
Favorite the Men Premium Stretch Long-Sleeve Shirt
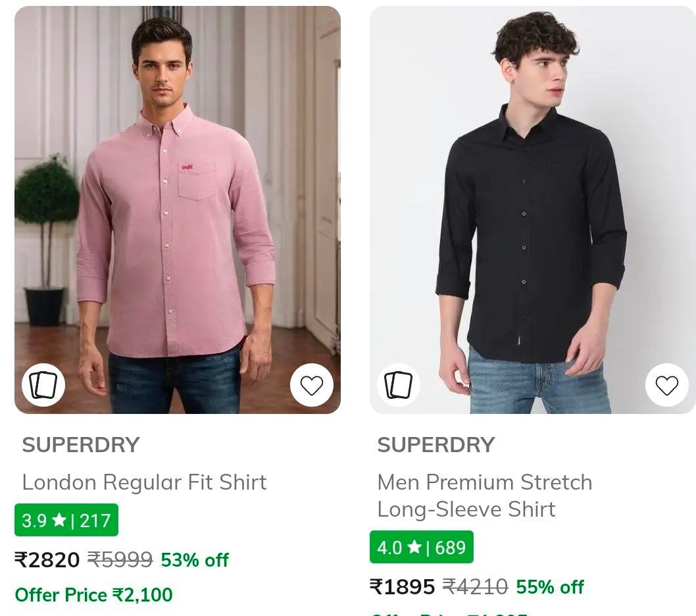668,385
